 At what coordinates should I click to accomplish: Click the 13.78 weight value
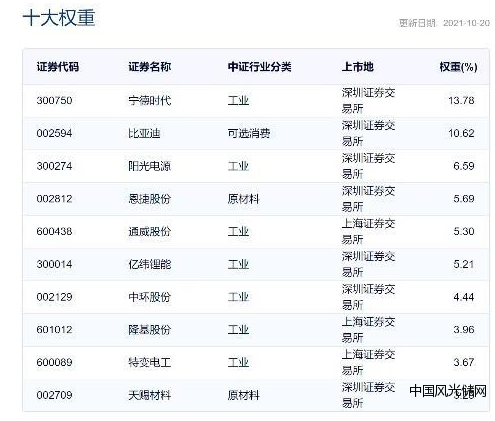(461, 100)
